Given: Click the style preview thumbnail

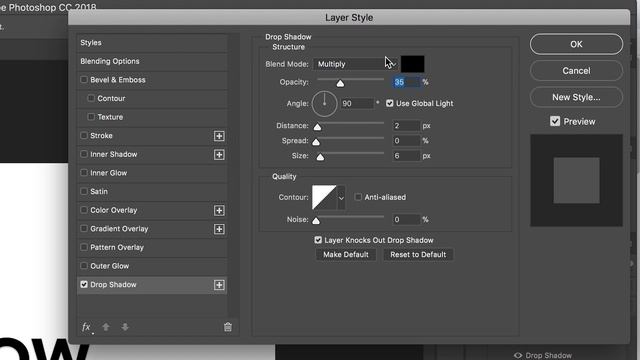Looking at the screenshot, I should coord(576,180).
